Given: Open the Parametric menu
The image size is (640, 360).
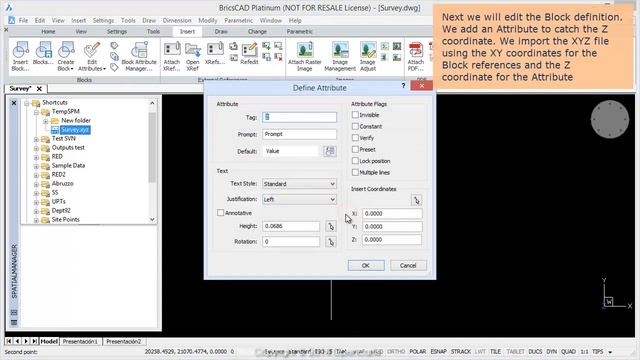Looking at the screenshot, I should (x=238, y=20).
